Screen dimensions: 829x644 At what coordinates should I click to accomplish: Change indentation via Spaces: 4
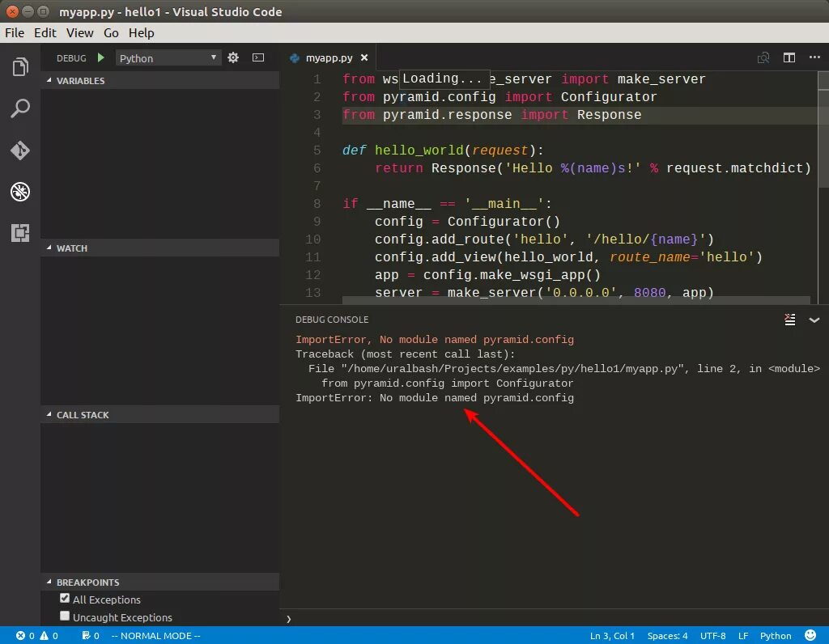pos(667,636)
